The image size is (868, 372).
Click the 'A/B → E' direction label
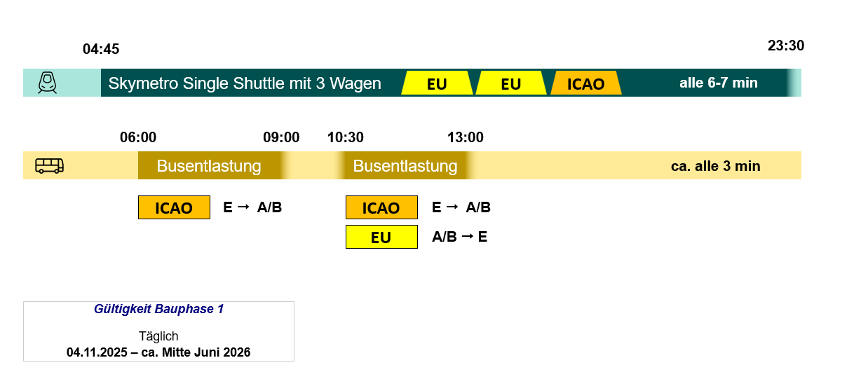pyautogui.click(x=460, y=237)
